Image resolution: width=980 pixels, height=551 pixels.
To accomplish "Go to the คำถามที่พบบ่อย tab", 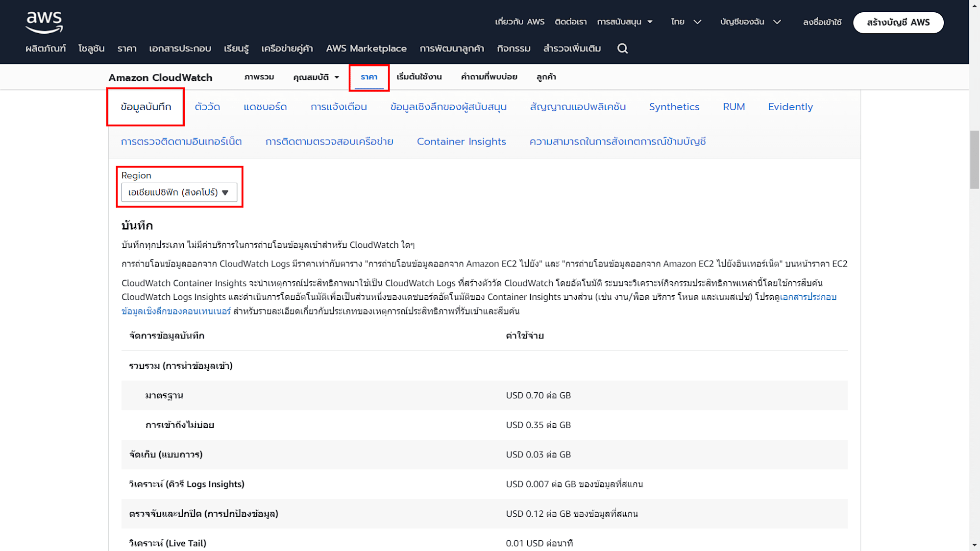I will tap(489, 77).
